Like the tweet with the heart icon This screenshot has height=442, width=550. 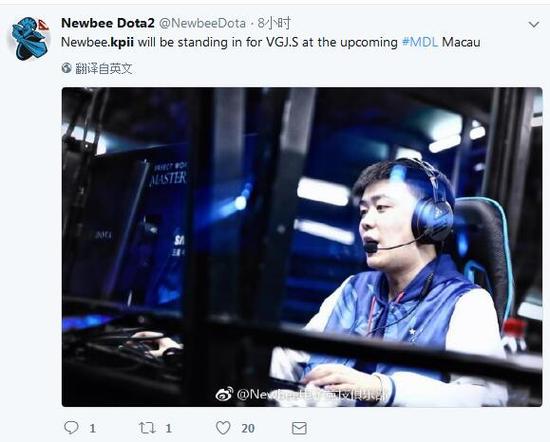tap(223, 428)
